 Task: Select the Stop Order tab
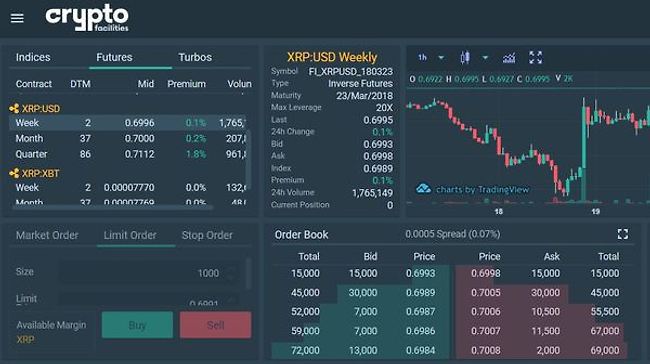(207, 235)
